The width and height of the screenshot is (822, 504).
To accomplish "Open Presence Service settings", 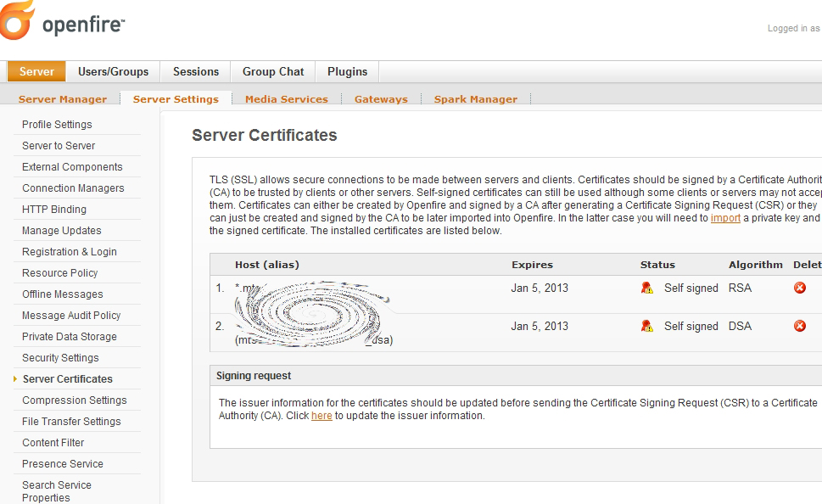I will click(x=63, y=464).
